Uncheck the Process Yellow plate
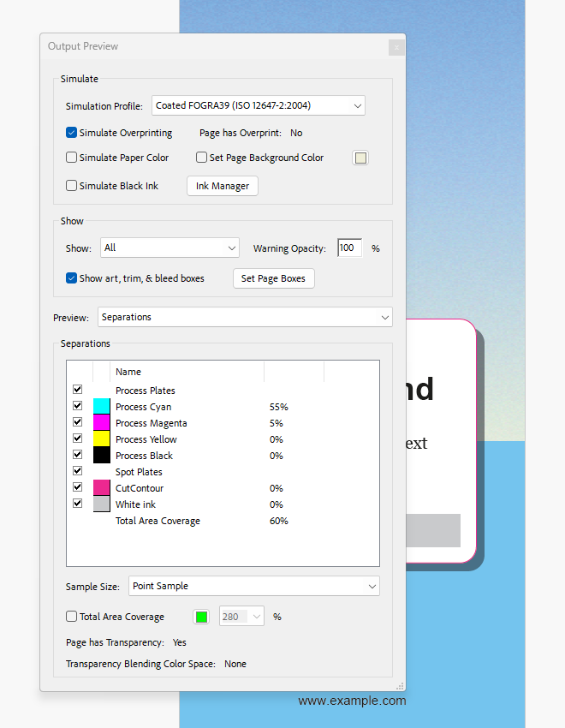The height and width of the screenshot is (728, 565). tap(77, 439)
